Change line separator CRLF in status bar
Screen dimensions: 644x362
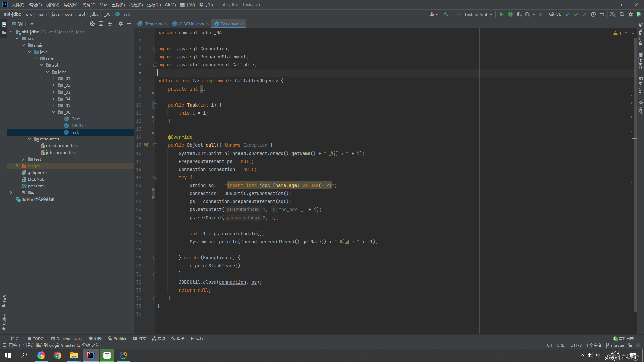[561, 345]
